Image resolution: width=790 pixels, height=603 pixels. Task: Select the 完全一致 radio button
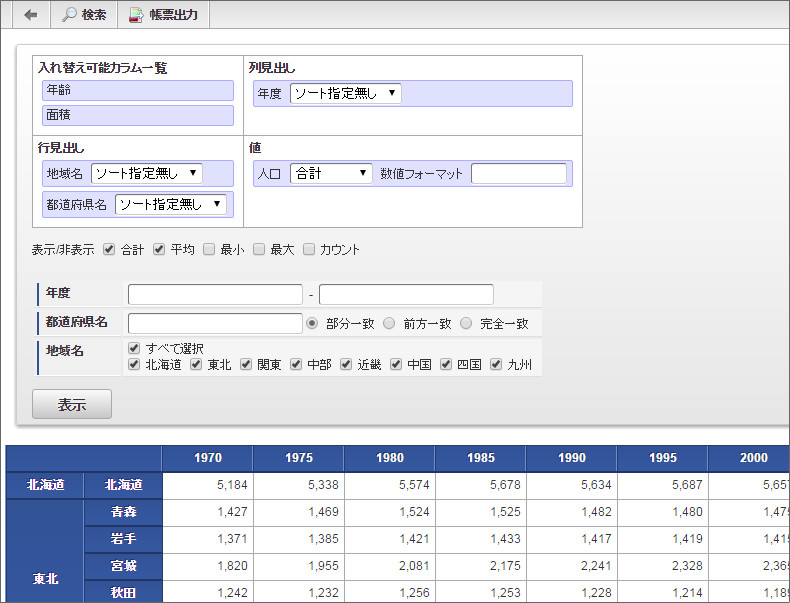coord(466,323)
